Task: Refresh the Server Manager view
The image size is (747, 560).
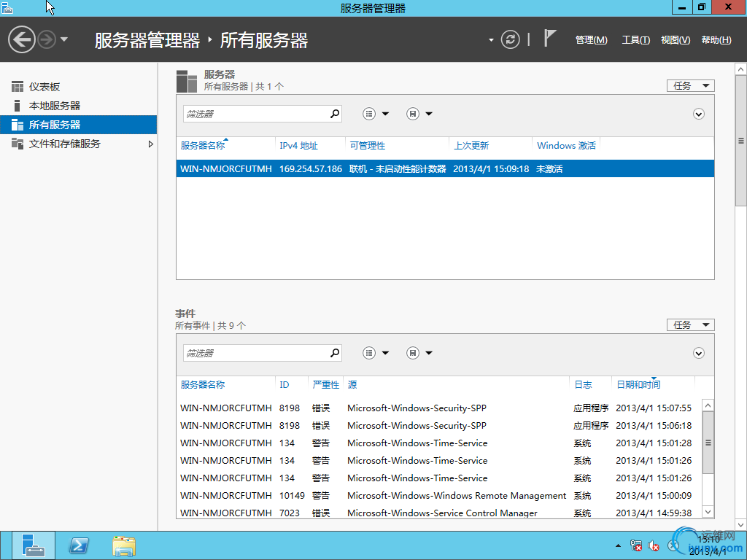Action: coord(510,39)
